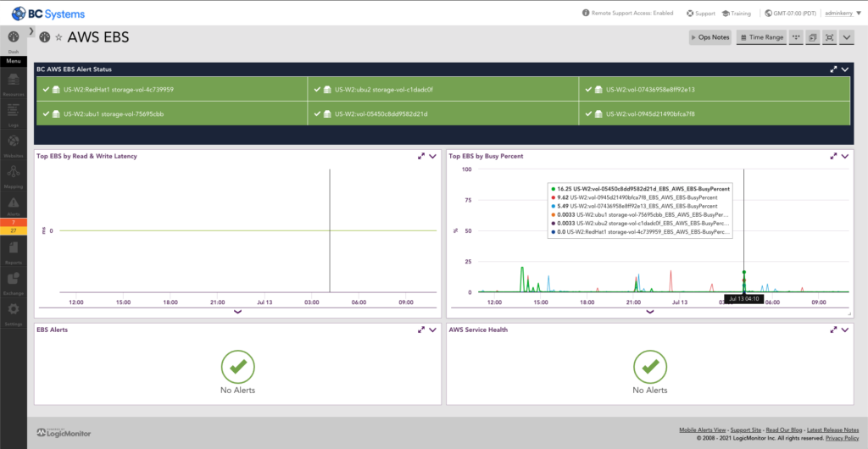Select US-W2:vol-07436958e8ff92e13 status cell

(x=714, y=89)
